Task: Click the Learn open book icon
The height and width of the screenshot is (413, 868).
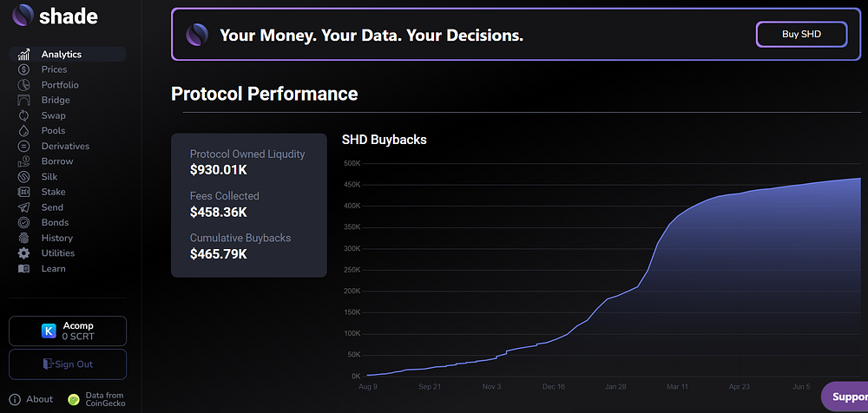Action: point(23,268)
